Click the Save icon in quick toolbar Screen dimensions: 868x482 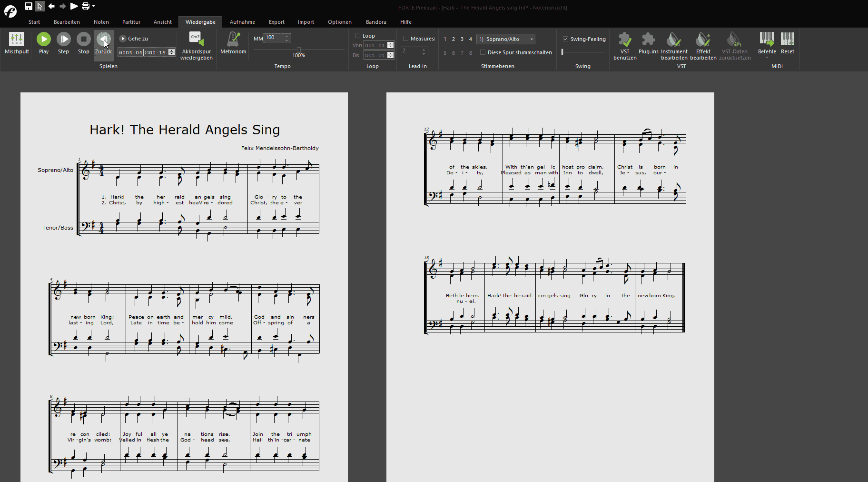pos(29,6)
